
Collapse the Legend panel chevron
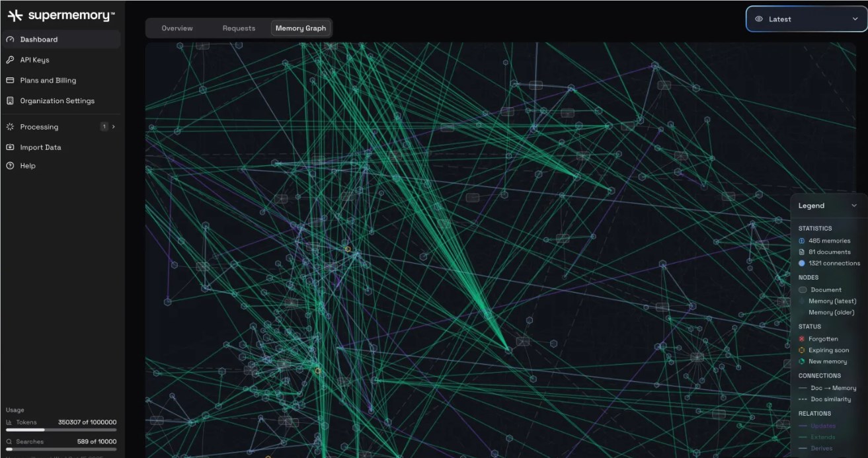point(854,206)
